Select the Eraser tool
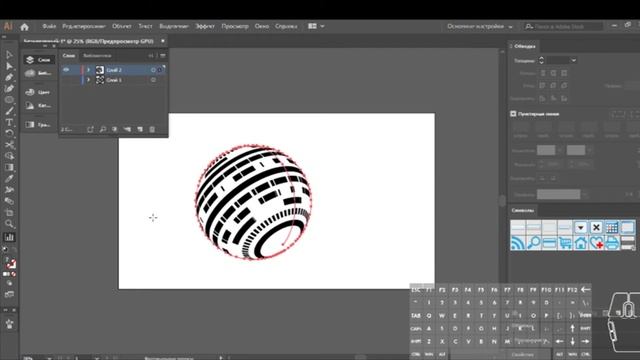This screenshot has width=640, height=360. click(9, 201)
